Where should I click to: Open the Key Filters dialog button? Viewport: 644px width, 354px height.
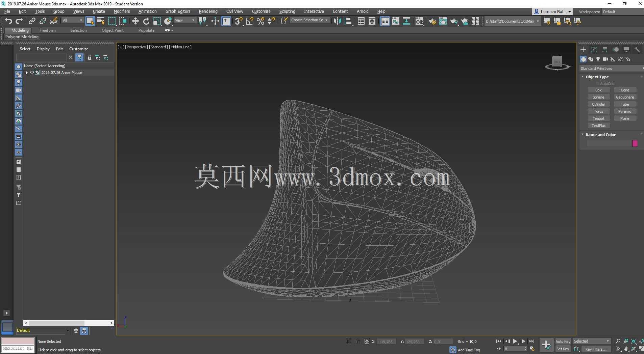click(596, 349)
